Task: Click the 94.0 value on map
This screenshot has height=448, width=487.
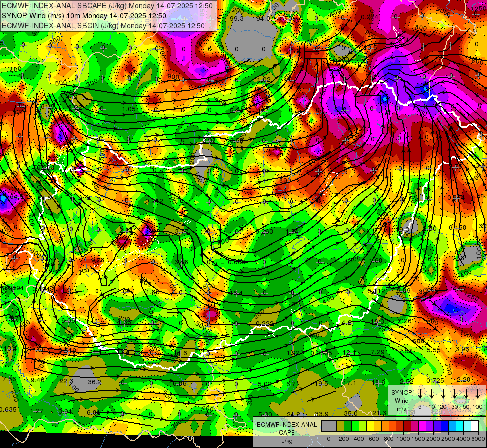Action: tap(263, 18)
